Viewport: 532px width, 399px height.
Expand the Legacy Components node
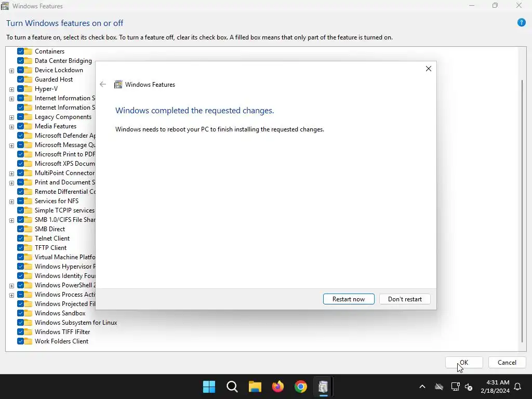pos(11,117)
